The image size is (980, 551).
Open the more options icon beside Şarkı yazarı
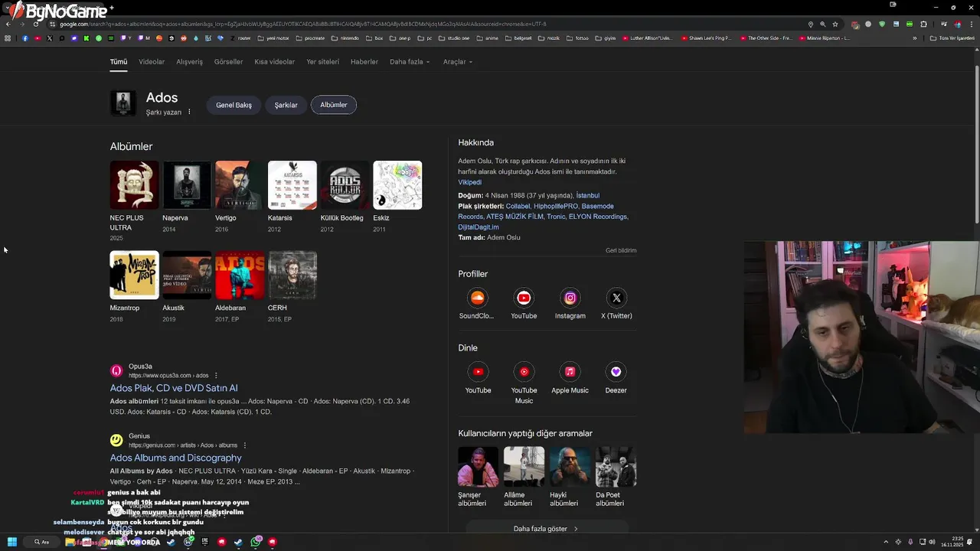(x=189, y=112)
